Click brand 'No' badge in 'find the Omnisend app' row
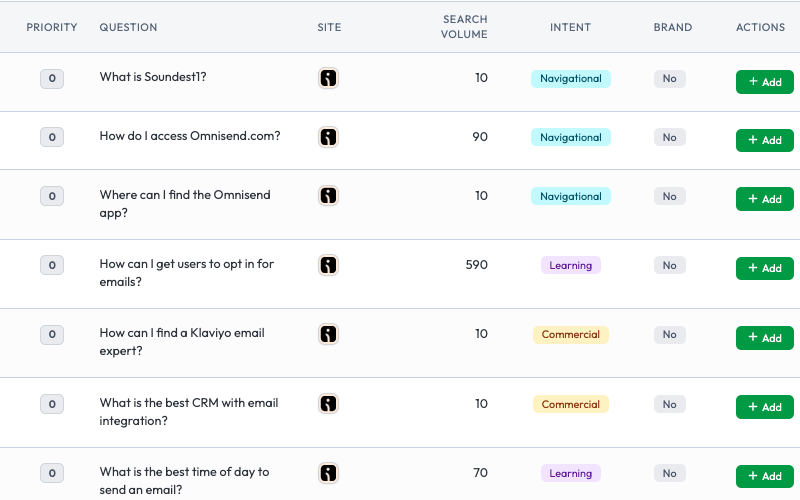This screenshot has height=500, width=800. point(670,196)
